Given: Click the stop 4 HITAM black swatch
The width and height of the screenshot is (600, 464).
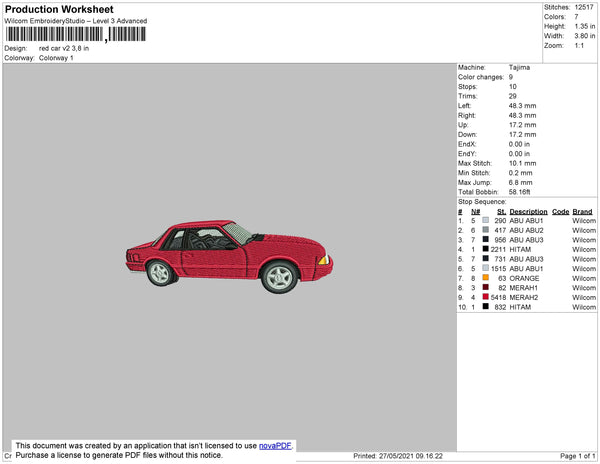Looking at the screenshot, I should (485, 249).
